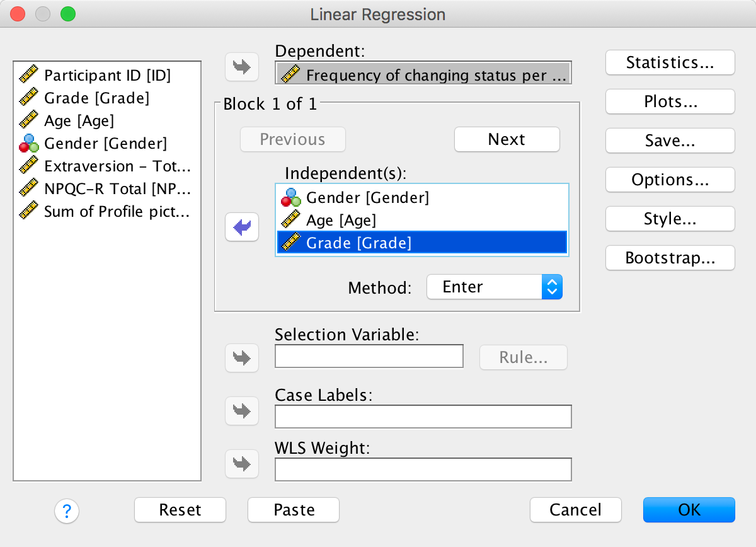Image resolution: width=756 pixels, height=547 pixels.
Task: Select Age [Age] in Independent(s) list
Action: 341,221
